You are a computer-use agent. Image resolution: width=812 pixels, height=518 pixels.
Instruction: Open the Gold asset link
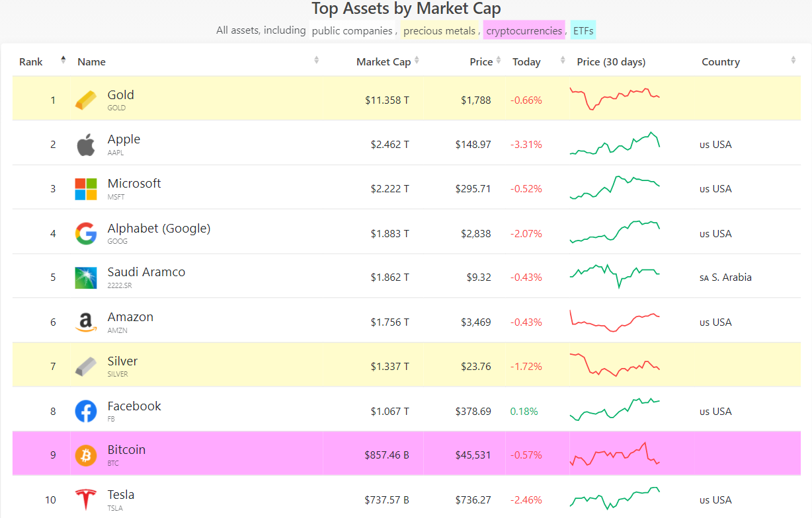pyautogui.click(x=121, y=95)
